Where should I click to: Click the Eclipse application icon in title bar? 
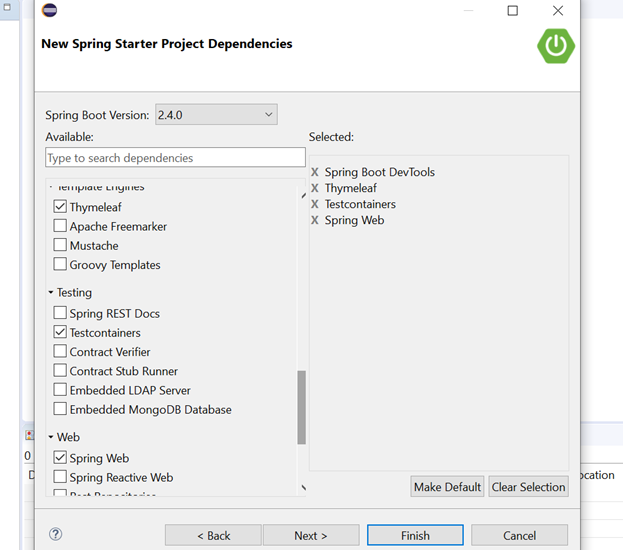tap(49, 10)
